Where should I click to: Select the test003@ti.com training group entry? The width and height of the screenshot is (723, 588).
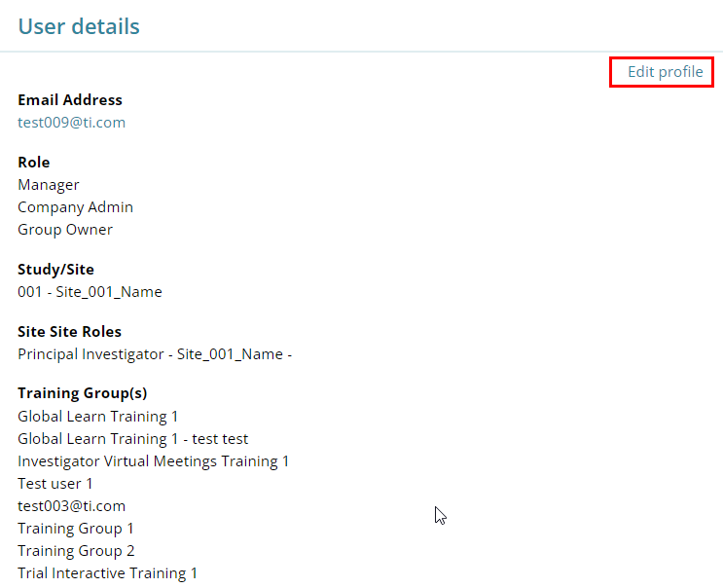pos(71,506)
